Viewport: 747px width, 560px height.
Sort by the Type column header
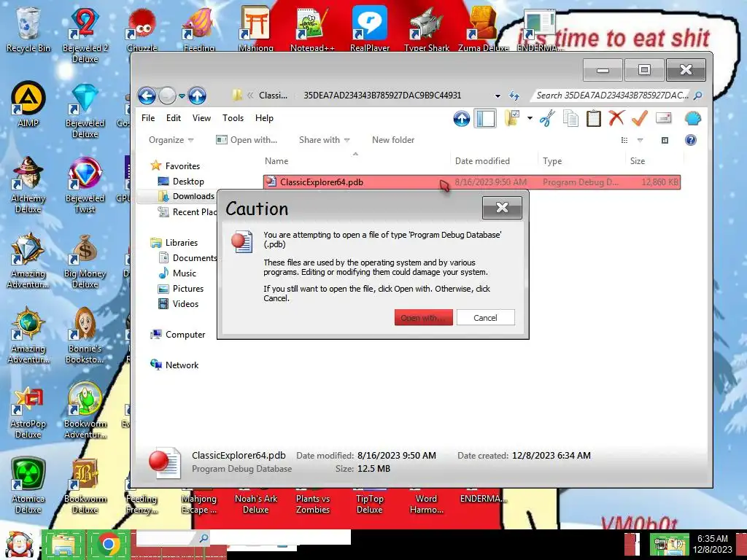(581, 161)
